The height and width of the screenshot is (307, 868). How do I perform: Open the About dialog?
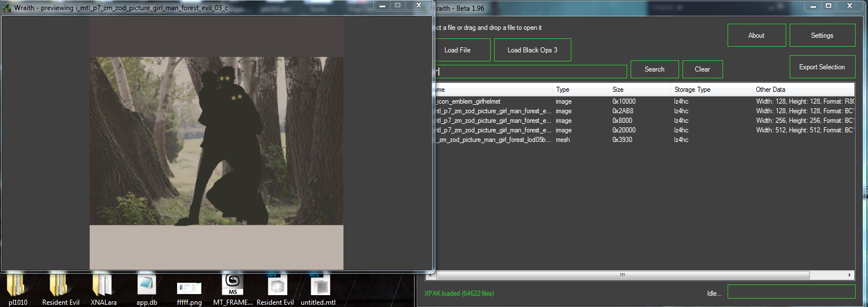[x=756, y=35]
